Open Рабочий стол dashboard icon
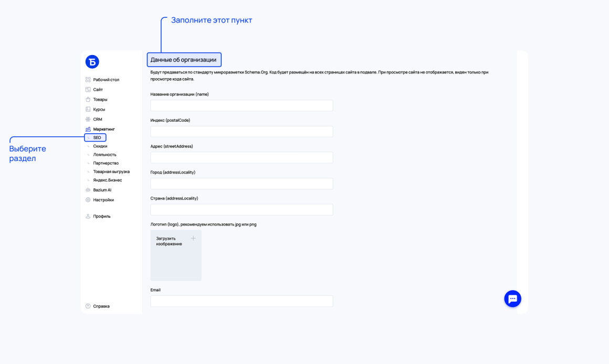The height and width of the screenshot is (364, 609). [x=88, y=80]
